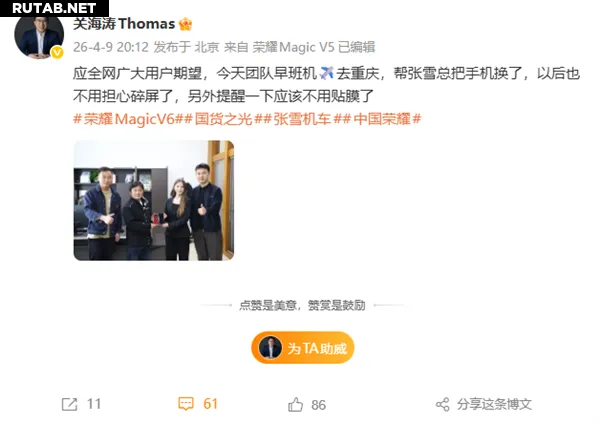Enlarge the group photo thumbnail
600x423 pixels.
[154, 201]
